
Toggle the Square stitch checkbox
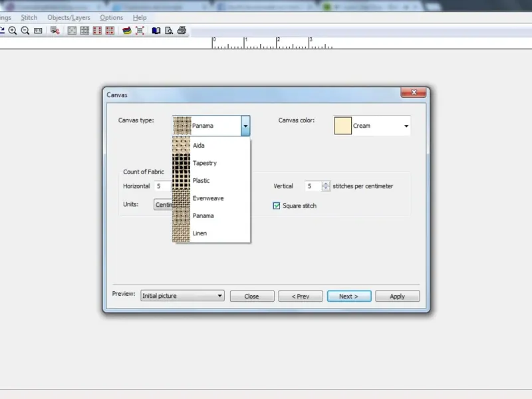277,205
